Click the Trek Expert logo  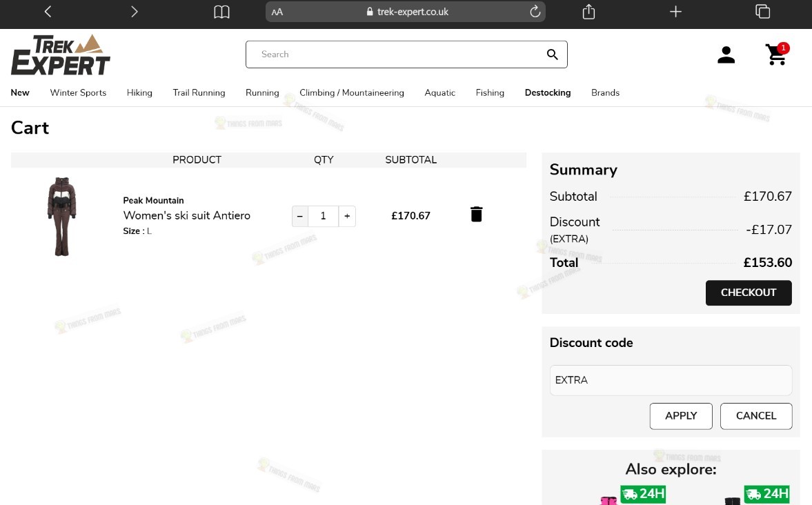click(60, 55)
